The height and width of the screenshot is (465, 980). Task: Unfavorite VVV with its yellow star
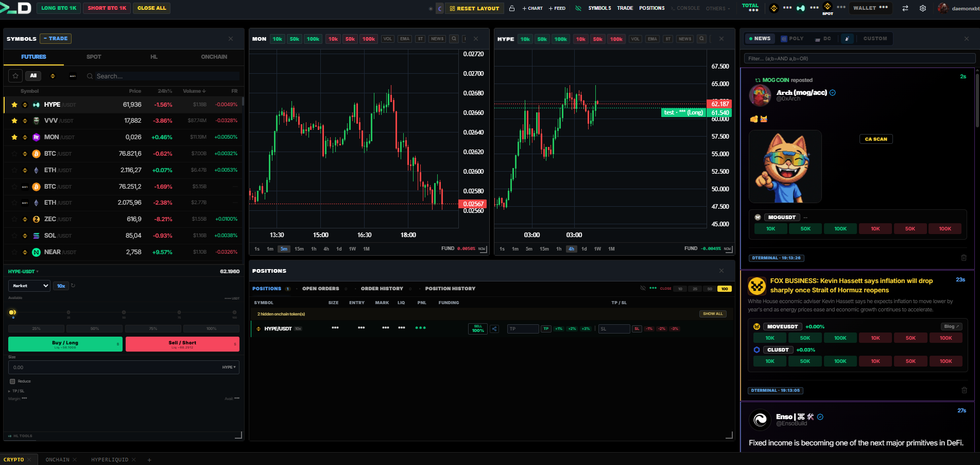click(14, 121)
